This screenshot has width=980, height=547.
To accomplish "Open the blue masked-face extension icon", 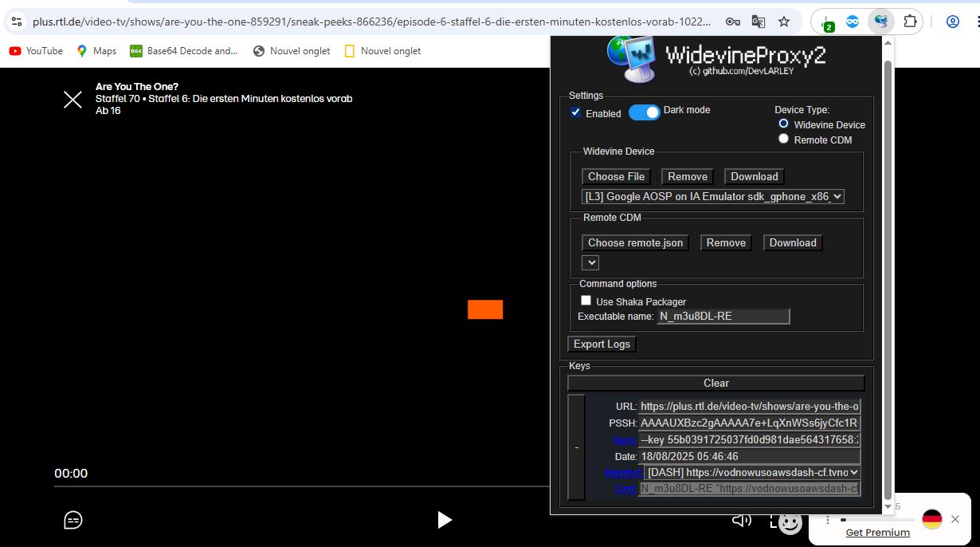I will 853,22.
